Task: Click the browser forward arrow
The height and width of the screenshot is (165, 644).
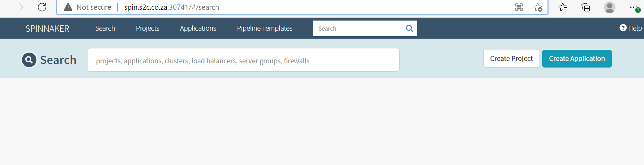Action: [x=19, y=7]
